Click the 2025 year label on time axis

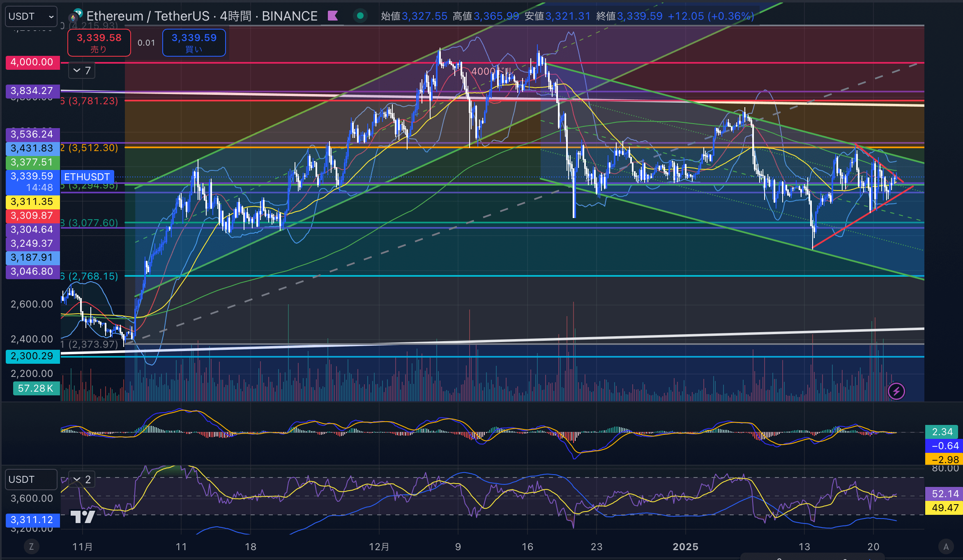[x=685, y=547]
